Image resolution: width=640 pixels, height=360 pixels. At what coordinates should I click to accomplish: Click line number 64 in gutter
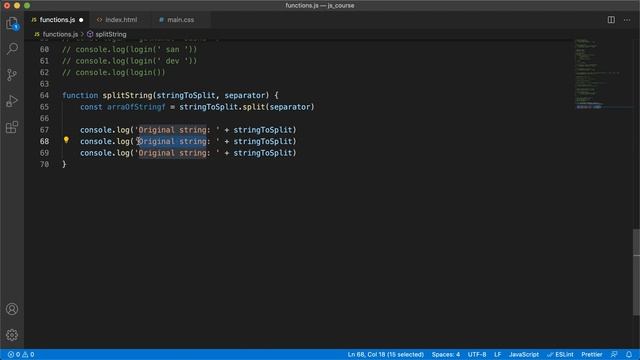44,95
